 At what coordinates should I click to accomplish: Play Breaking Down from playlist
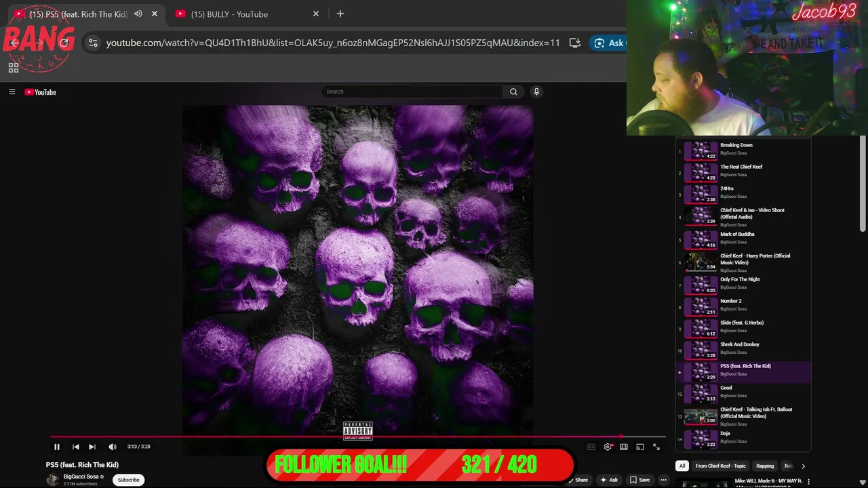click(743, 150)
